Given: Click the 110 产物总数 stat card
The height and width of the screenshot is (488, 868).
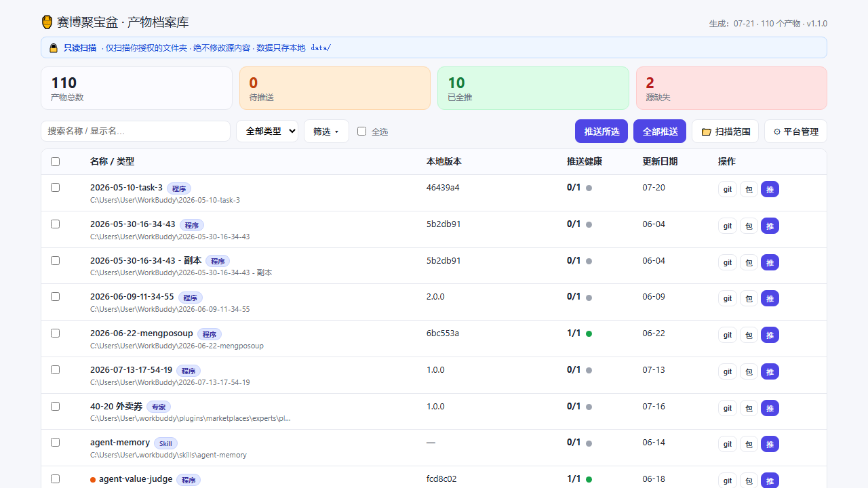Looking at the screenshot, I should coord(136,88).
